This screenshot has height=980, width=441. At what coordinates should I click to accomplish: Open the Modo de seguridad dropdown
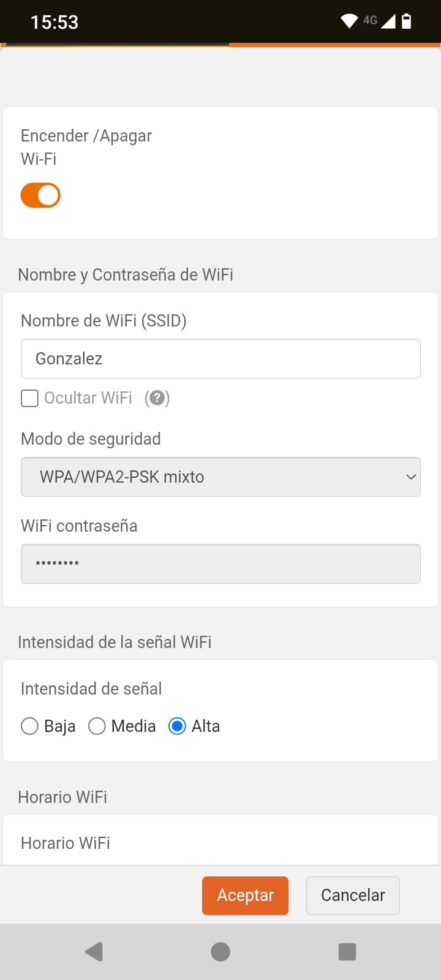pyautogui.click(x=221, y=477)
